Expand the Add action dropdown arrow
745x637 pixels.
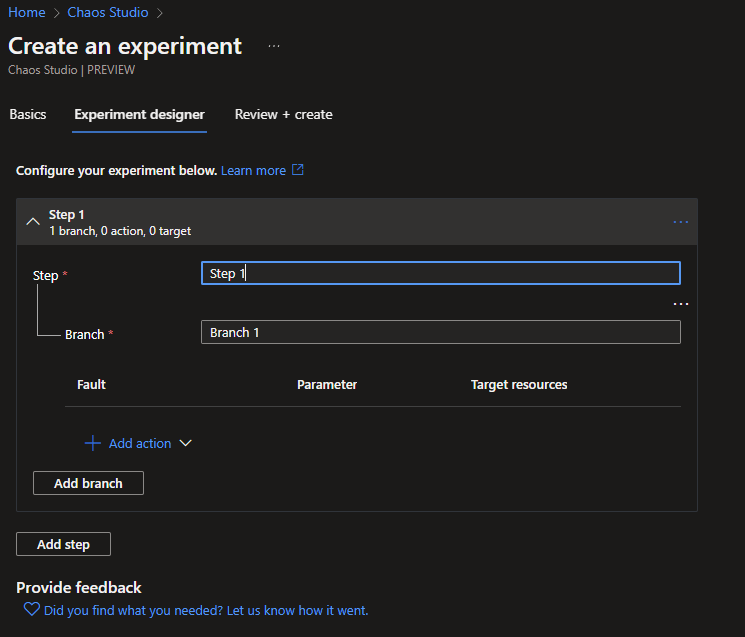point(184,443)
